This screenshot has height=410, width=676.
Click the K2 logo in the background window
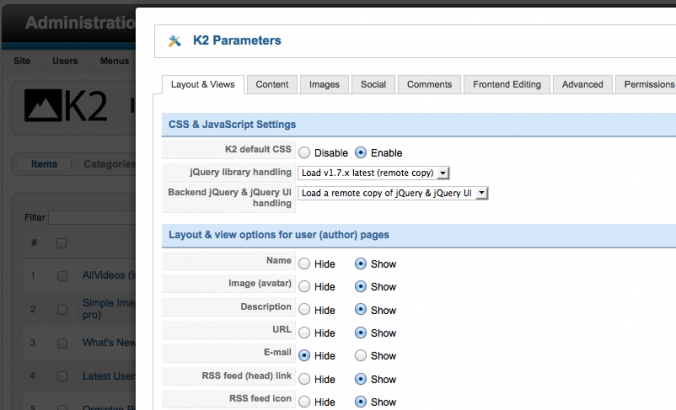coord(66,105)
